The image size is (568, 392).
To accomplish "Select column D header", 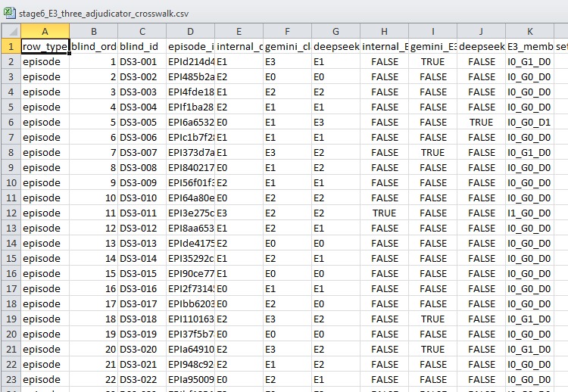I will click(191, 31).
